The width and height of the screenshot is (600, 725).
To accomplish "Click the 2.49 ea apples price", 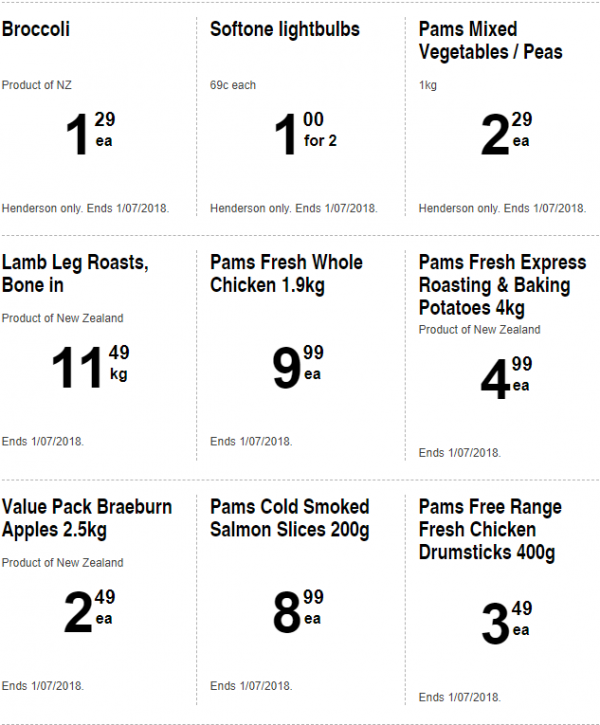I will (x=90, y=611).
